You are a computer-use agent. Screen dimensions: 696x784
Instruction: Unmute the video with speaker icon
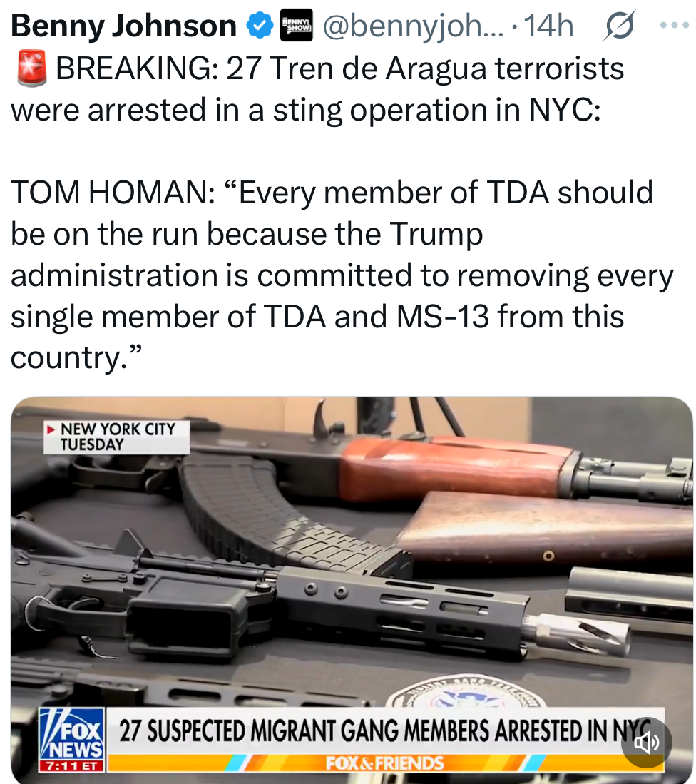pos(646,743)
